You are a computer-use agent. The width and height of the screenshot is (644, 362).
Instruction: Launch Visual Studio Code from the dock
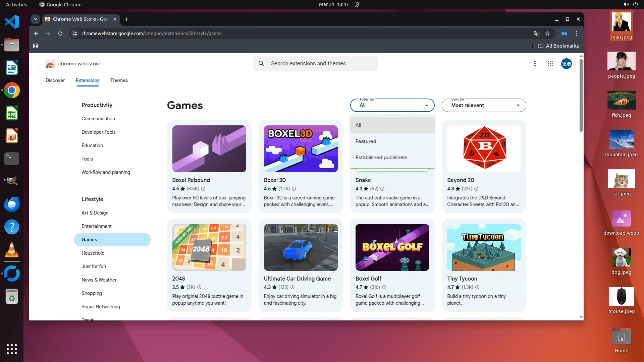pyautogui.click(x=12, y=22)
